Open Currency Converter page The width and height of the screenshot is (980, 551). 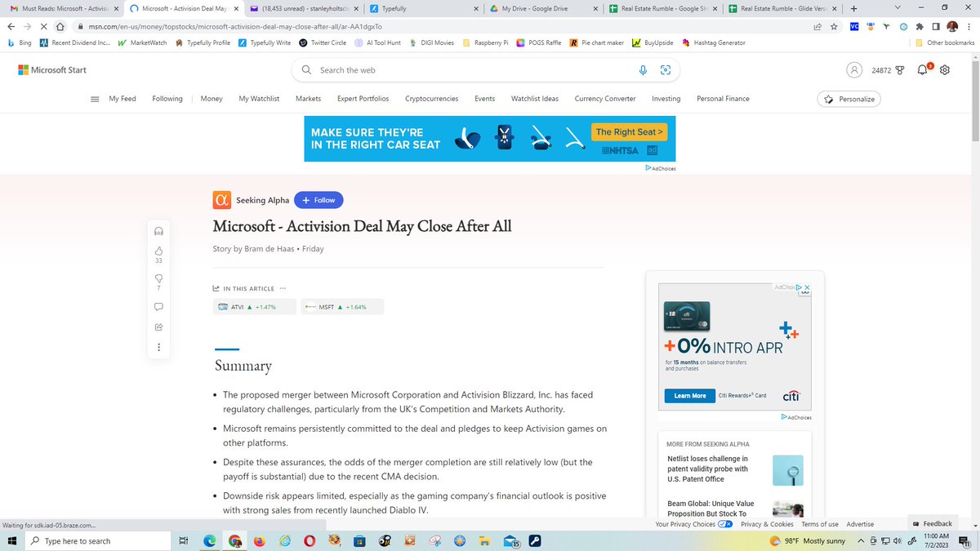tap(605, 99)
